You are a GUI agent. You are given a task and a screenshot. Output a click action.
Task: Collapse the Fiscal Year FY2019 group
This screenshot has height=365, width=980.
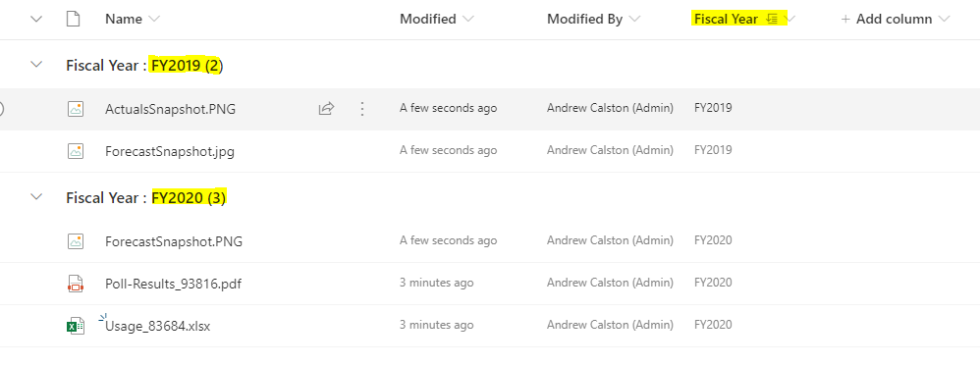tap(36, 64)
